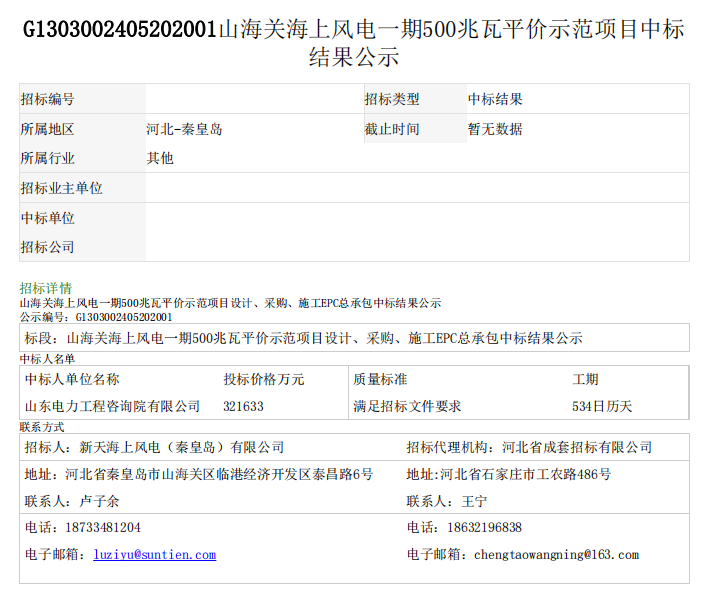Click 山东电力工程咨询院有限公司 cell
Viewport: 708px width, 600px height.
tap(112, 406)
